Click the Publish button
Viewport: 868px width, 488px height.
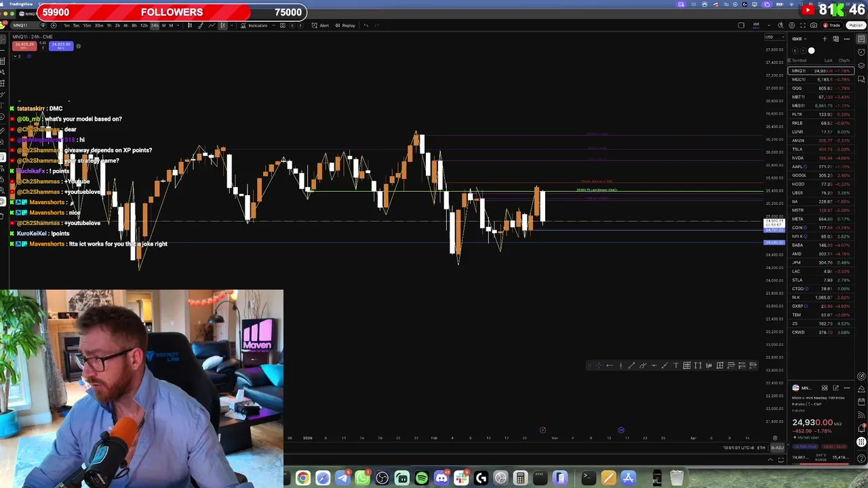tap(856, 25)
